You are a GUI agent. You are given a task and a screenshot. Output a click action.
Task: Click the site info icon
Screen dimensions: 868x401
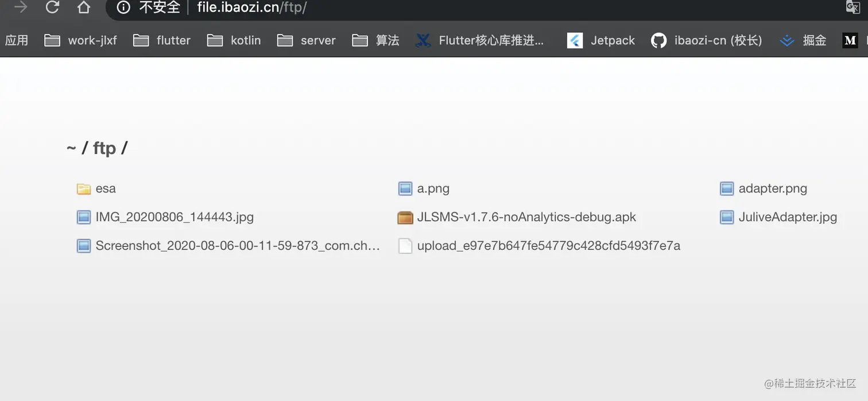click(123, 7)
